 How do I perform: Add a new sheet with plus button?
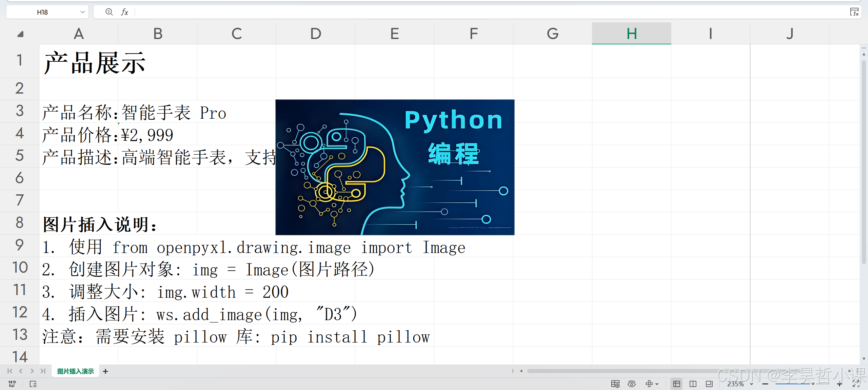click(105, 371)
